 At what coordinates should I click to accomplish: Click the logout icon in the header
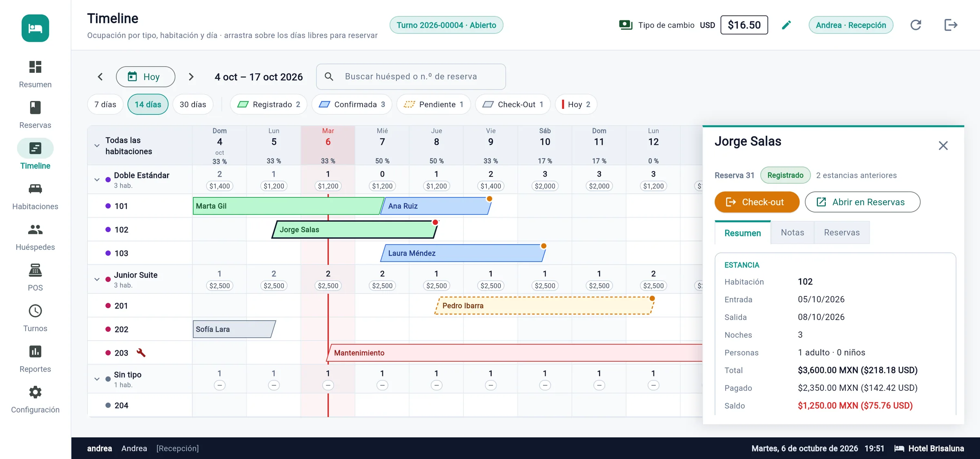point(951,25)
